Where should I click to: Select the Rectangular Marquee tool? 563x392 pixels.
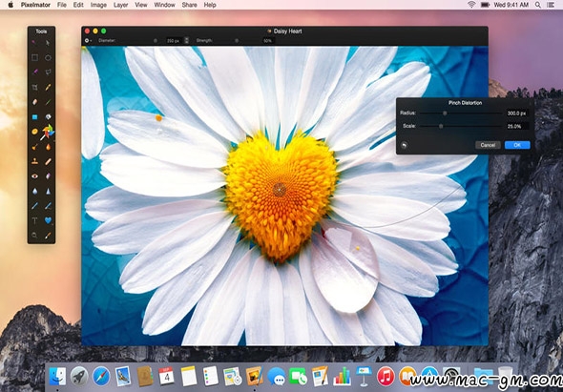[x=34, y=58]
